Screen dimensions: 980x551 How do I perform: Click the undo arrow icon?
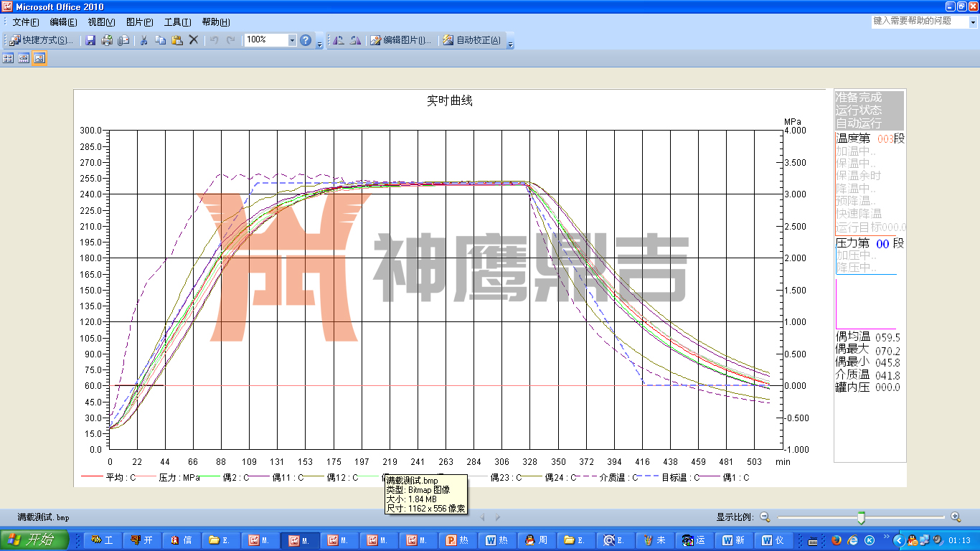click(214, 40)
